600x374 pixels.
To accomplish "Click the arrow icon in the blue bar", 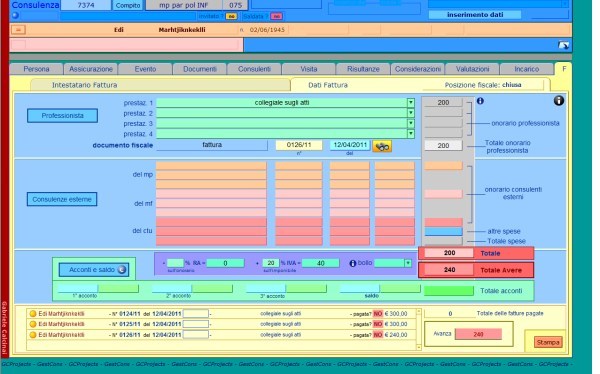I will click(x=564, y=45).
